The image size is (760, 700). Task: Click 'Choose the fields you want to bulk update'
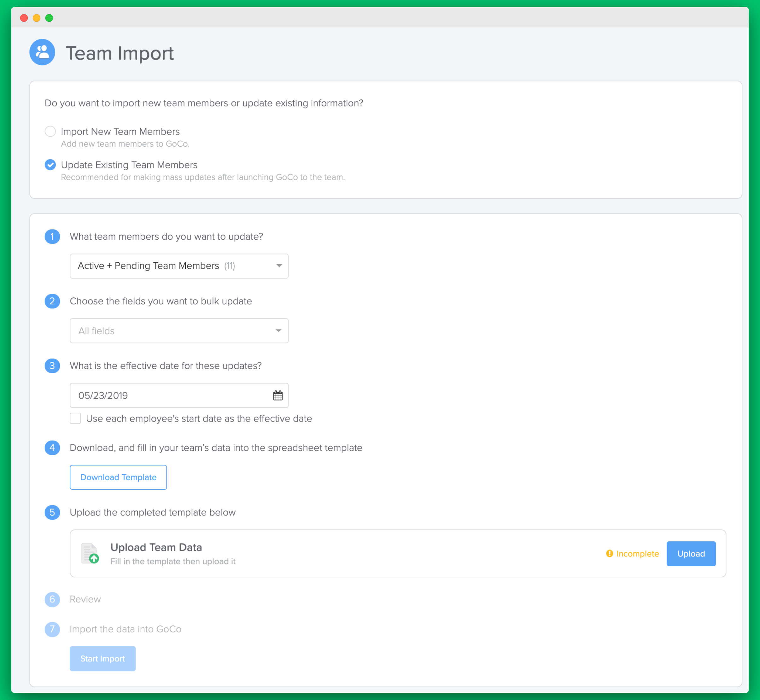[x=161, y=301]
